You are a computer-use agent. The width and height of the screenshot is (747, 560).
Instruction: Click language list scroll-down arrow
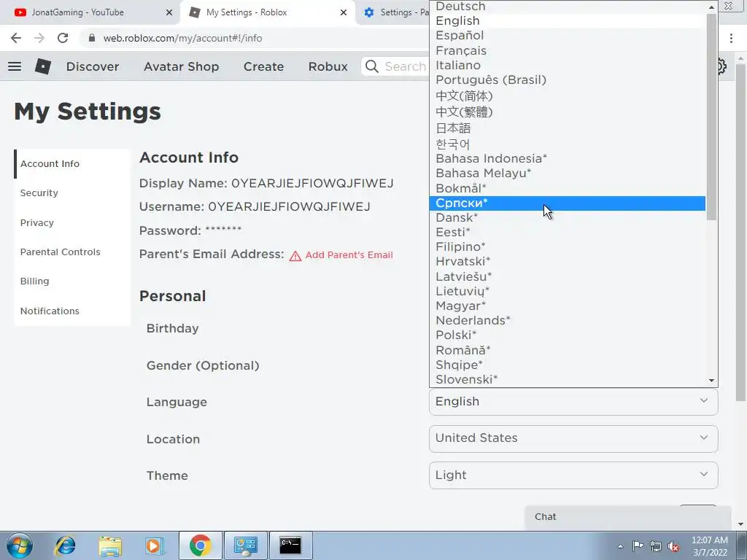click(712, 381)
